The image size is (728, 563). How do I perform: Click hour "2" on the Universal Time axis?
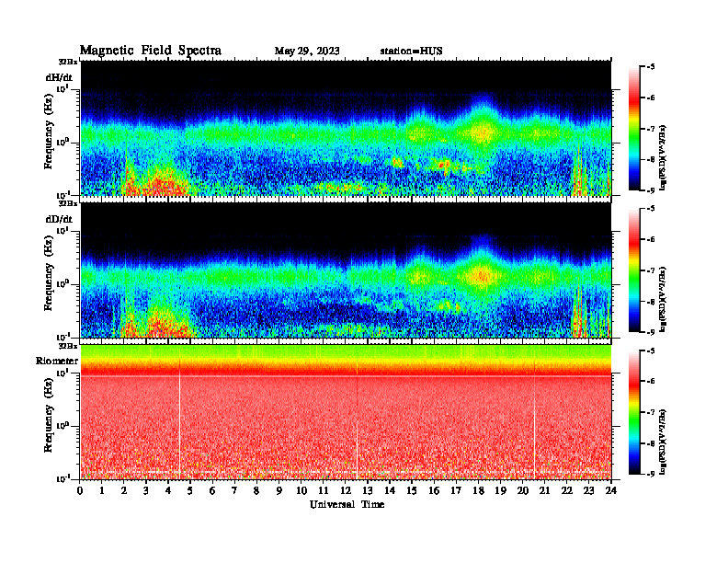point(124,491)
